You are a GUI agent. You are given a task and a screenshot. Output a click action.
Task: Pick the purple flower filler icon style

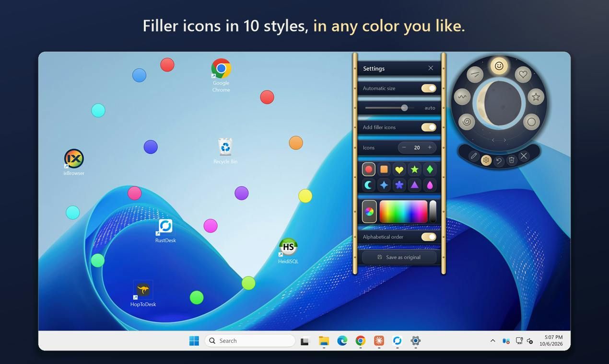tap(399, 185)
